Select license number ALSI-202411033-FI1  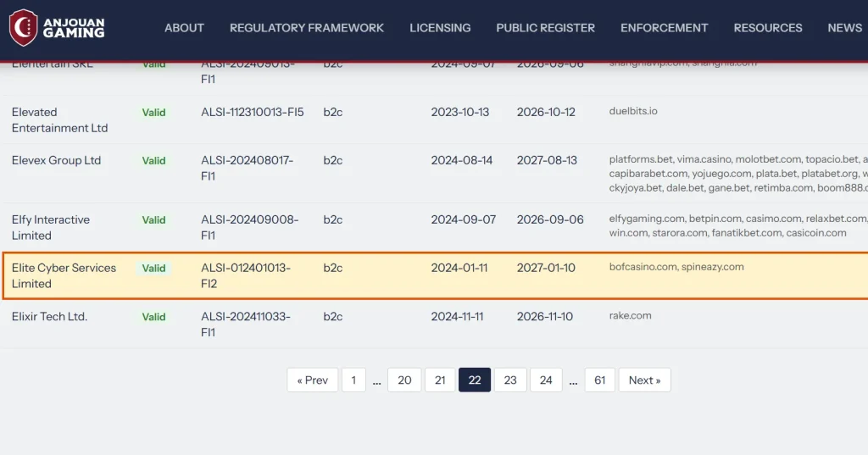pos(245,325)
